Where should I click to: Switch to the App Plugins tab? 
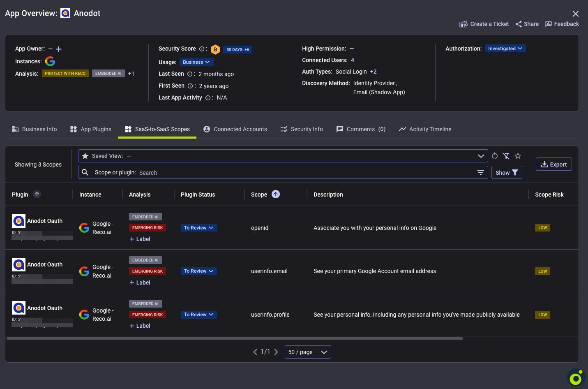click(91, 129)
